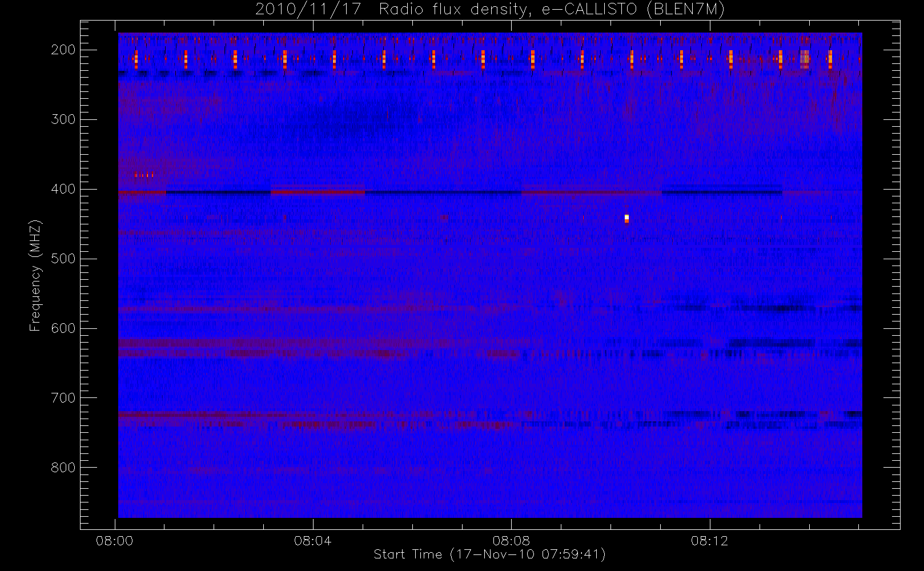The image size is (924, 571).
Task: Click the 08:00 time axis label
Action: click(114, 541)
